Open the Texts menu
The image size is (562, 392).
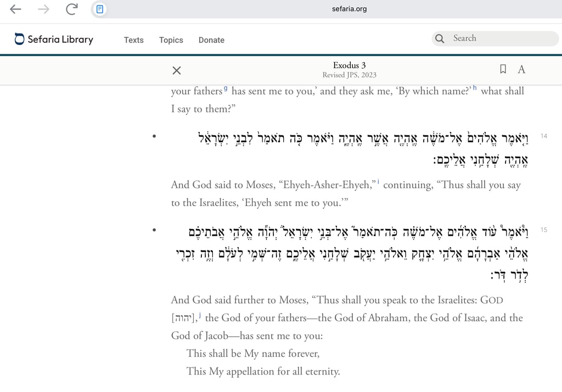[134, 39]
